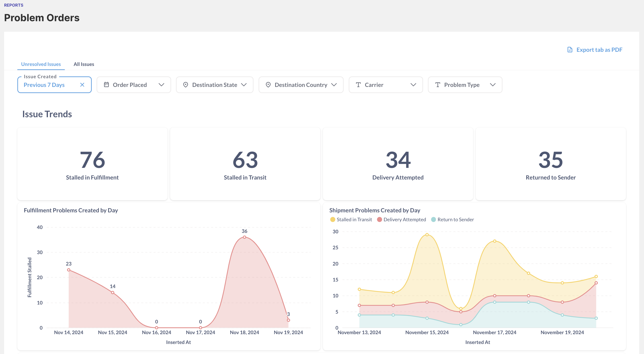Viewport: 644px width, 354px height.
Task: Expand the Order Placed dropdown chevron
Action: 162,85
